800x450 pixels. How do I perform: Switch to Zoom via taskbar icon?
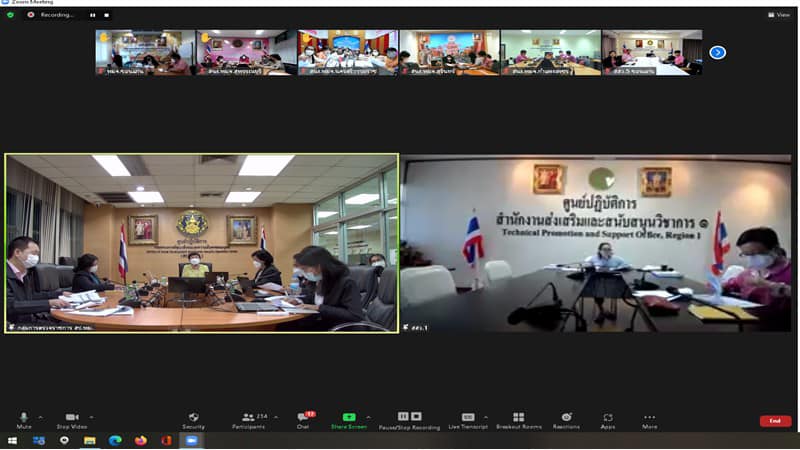coord(192,440)
